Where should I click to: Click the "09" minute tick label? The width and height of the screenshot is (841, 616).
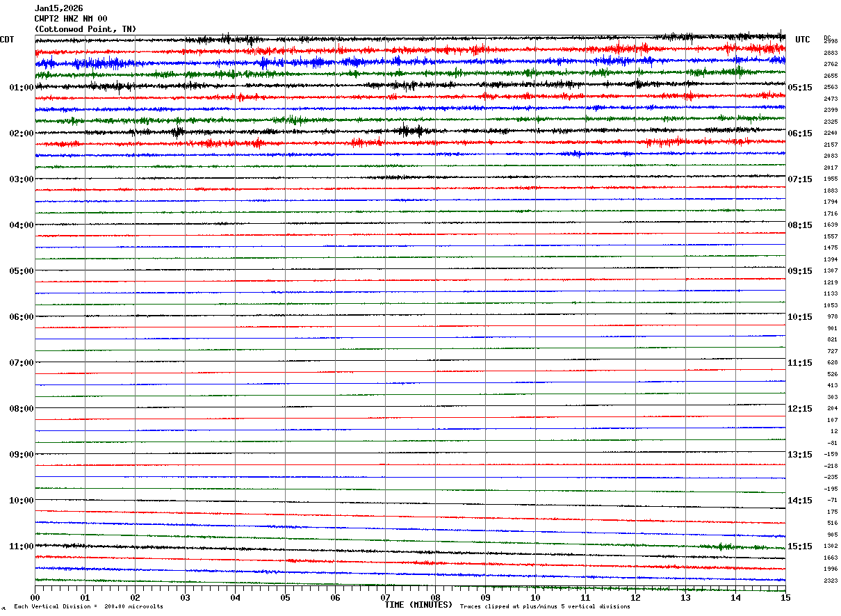(485, 598)
